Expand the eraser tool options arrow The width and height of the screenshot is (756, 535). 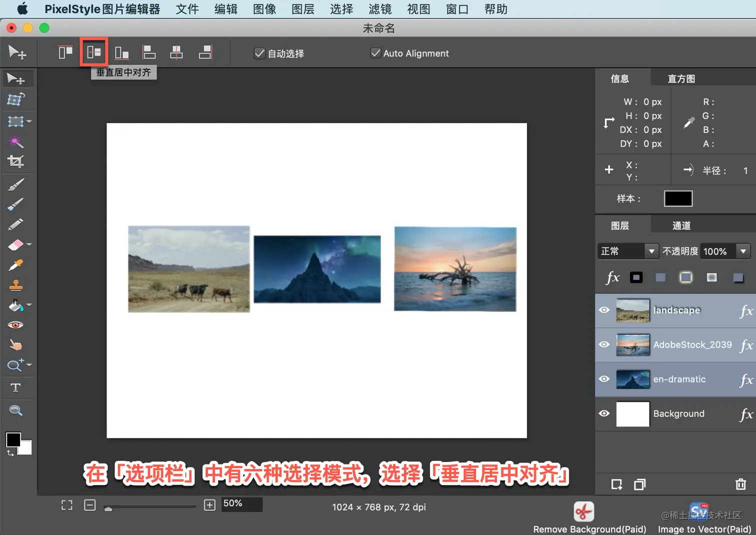pyautogui.click(x=29, y=244)
